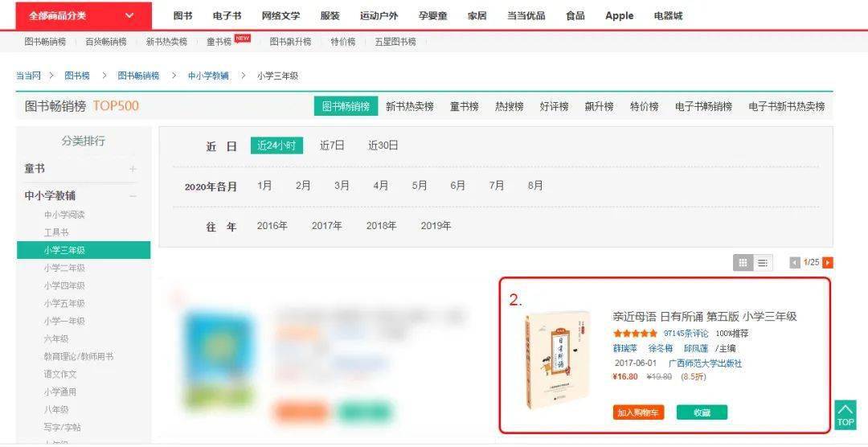The width and height of the screenshot is (868, 447).
Task: Open the 运动户外 navigation item
Action: coord(379,15)
